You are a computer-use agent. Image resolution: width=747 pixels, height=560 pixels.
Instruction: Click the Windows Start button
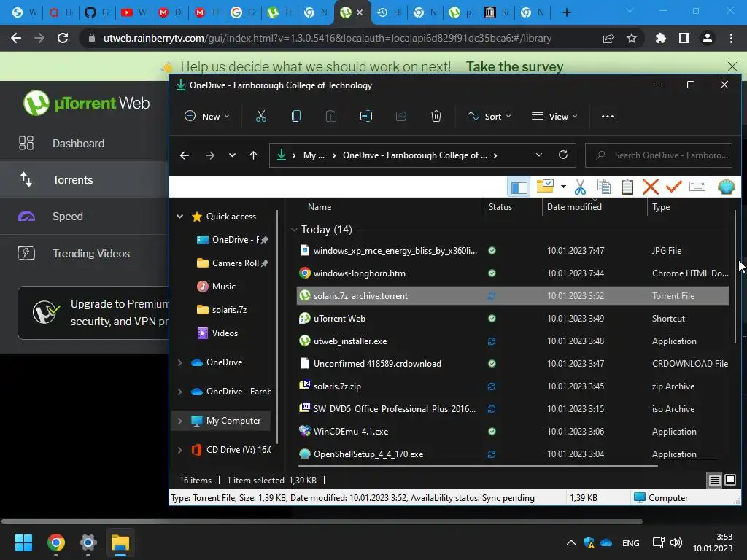click(x=23, y=542)
